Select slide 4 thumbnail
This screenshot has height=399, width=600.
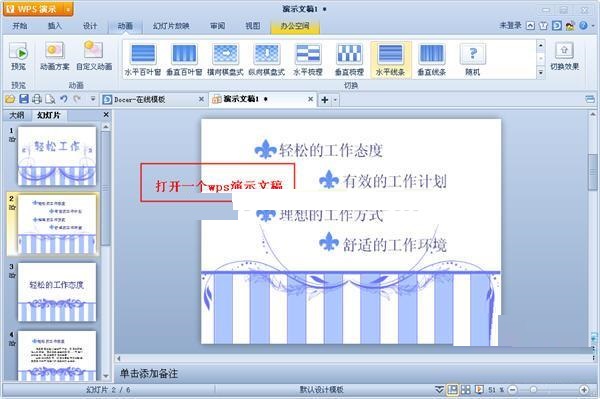pos(57,356)
